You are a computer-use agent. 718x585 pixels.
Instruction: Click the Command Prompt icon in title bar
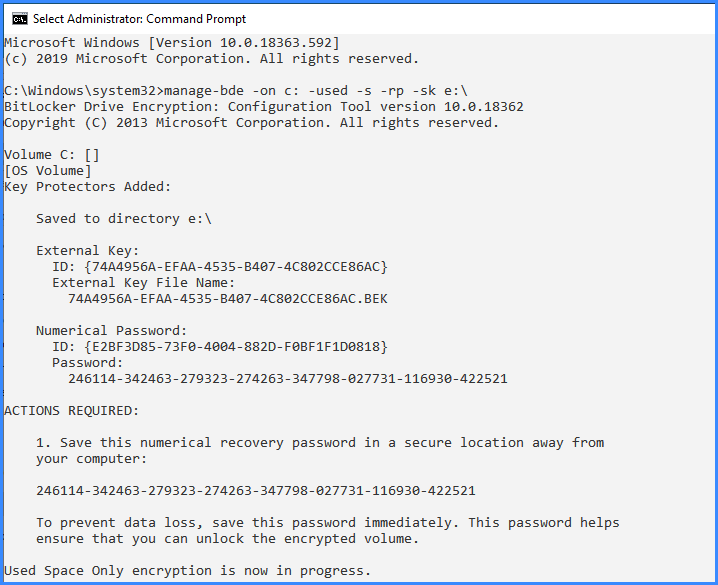[20, 19]
